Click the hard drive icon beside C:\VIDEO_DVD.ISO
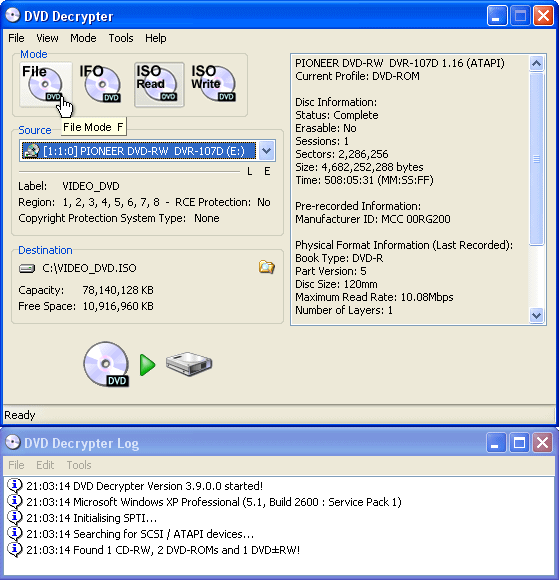559x580 pixels. click(27, 268)
